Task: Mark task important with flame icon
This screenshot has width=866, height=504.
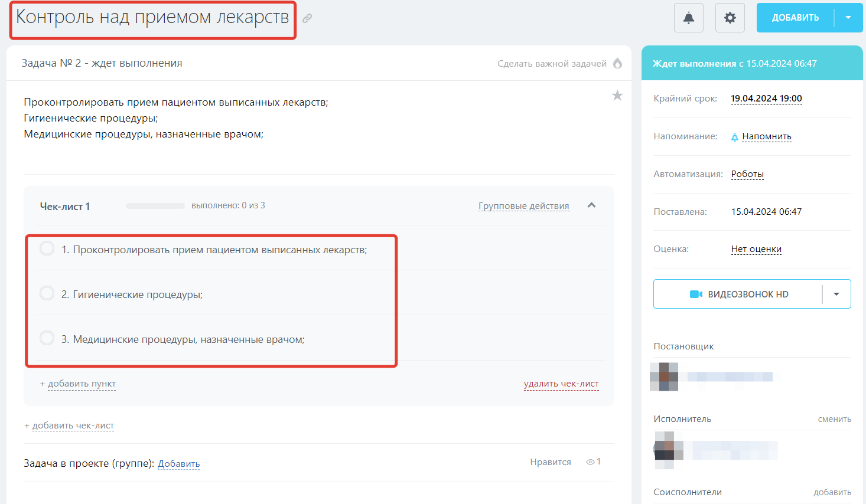Action: 617,63
